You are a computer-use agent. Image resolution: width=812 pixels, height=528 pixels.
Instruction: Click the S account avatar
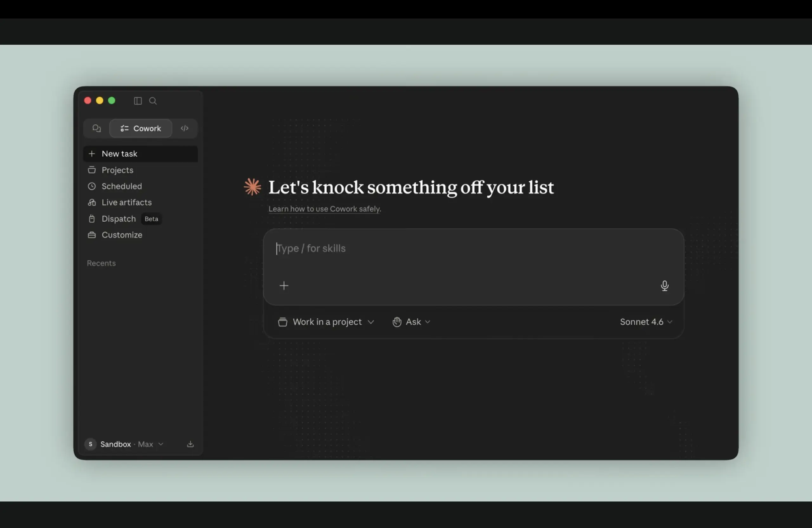[90, 444]
